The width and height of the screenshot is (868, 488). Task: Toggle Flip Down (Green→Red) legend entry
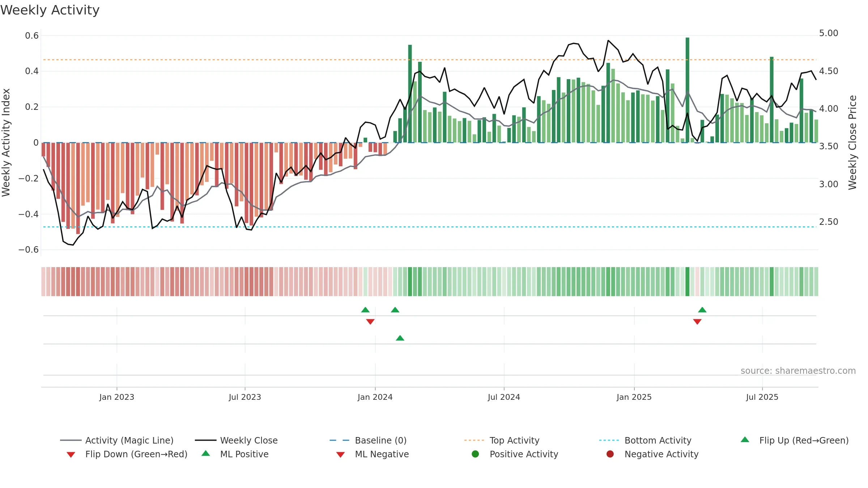tap(127, 454)
